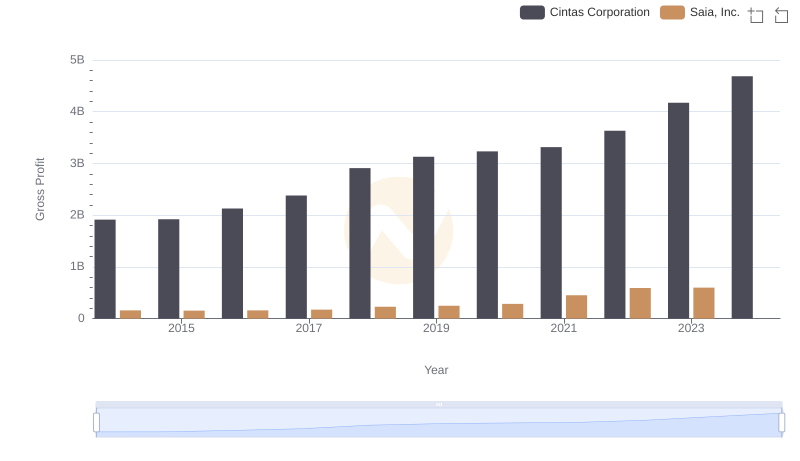Click the Saia bar for 2019
Viewport: 800px width, 461px height.
[449, 312]
